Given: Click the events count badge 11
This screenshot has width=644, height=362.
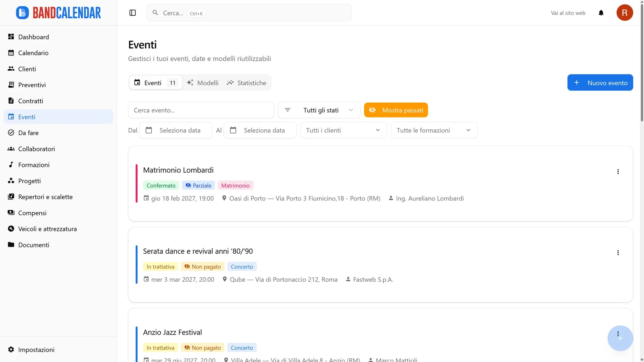Looking at the screenshot, I should pos(173,83).
